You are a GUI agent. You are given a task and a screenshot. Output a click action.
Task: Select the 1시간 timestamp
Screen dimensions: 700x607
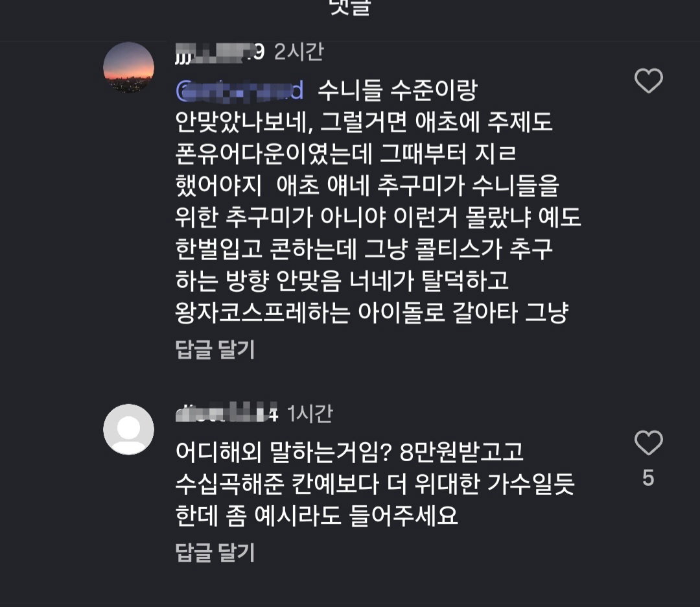tap(310, 414)
